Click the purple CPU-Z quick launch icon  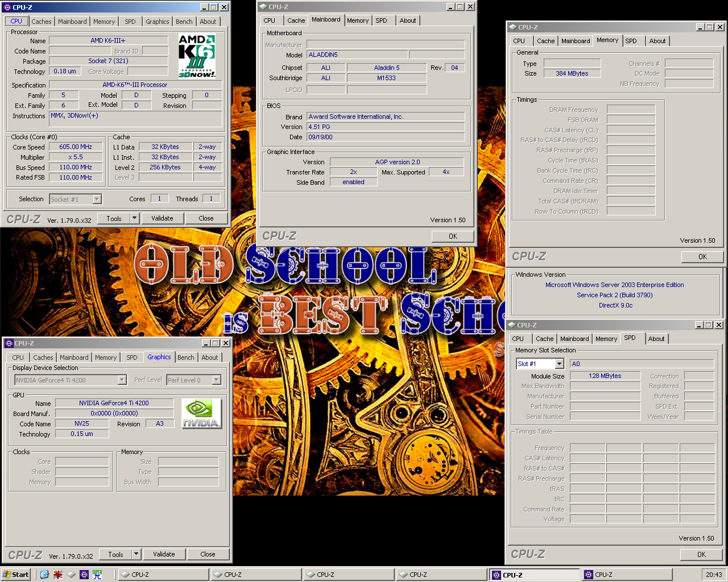pos(84,575)
